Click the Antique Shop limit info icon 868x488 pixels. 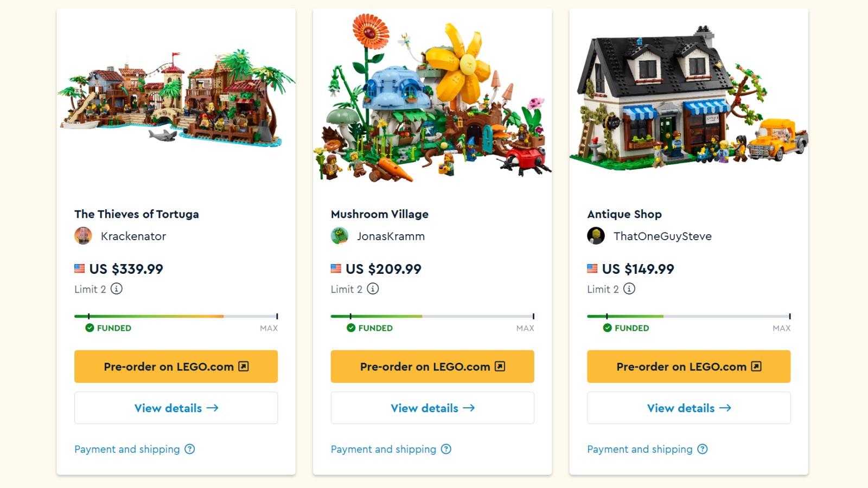[629, 288]
